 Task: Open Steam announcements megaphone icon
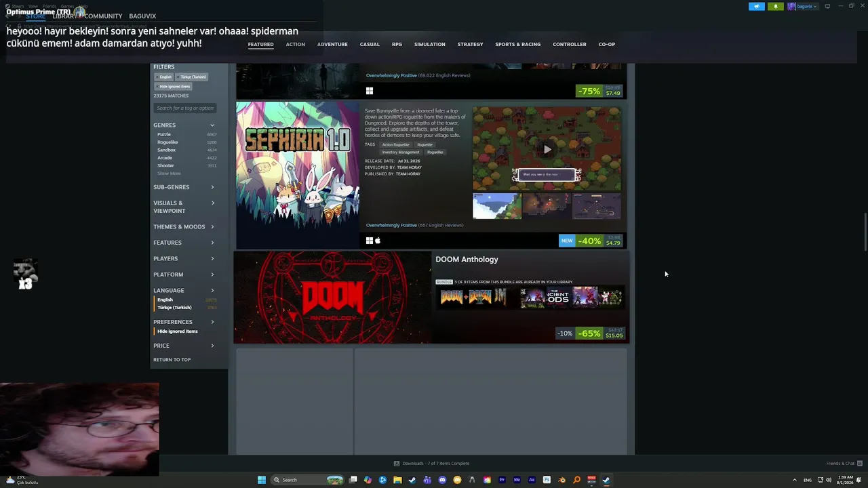757,7
